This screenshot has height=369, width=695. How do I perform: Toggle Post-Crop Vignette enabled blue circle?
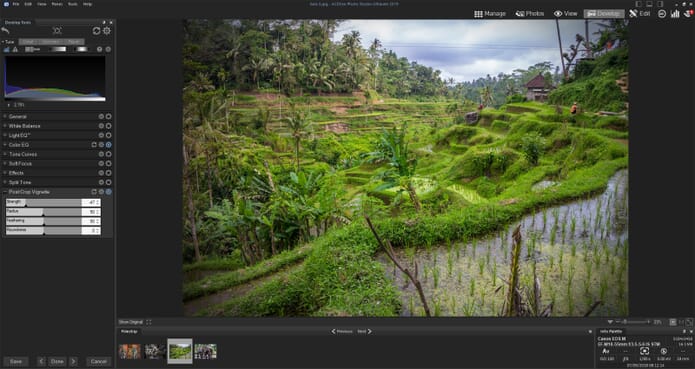(x=109, y=192)
